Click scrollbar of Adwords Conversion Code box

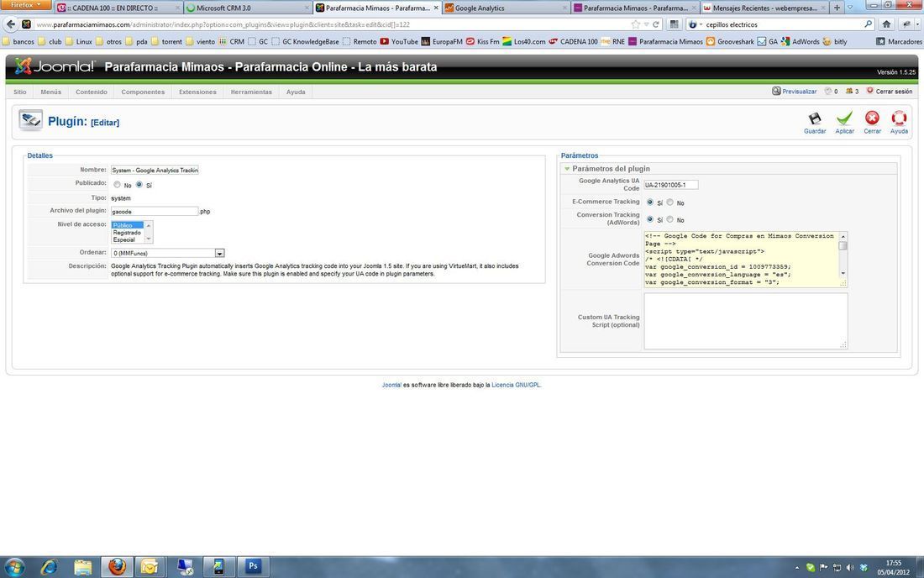click(843, 255)
